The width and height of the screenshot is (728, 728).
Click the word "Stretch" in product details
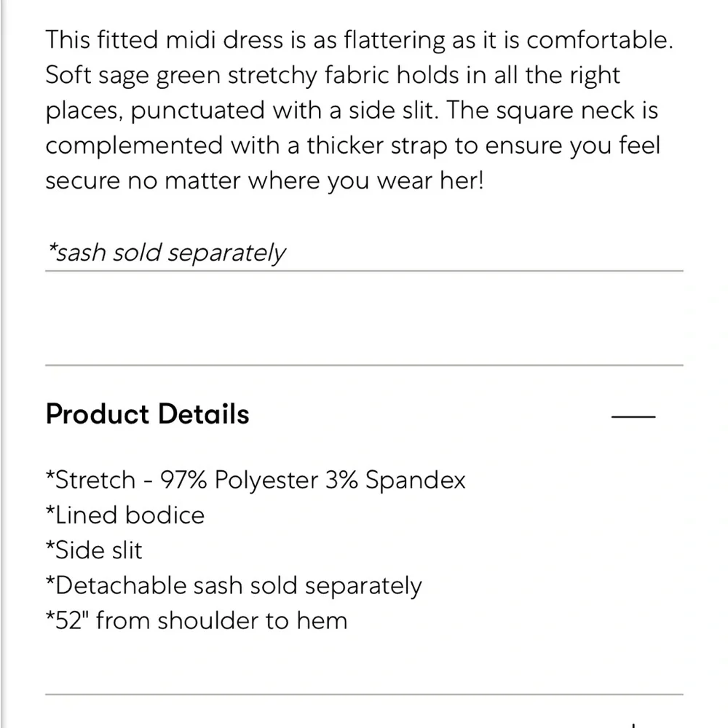coord(95,480)
